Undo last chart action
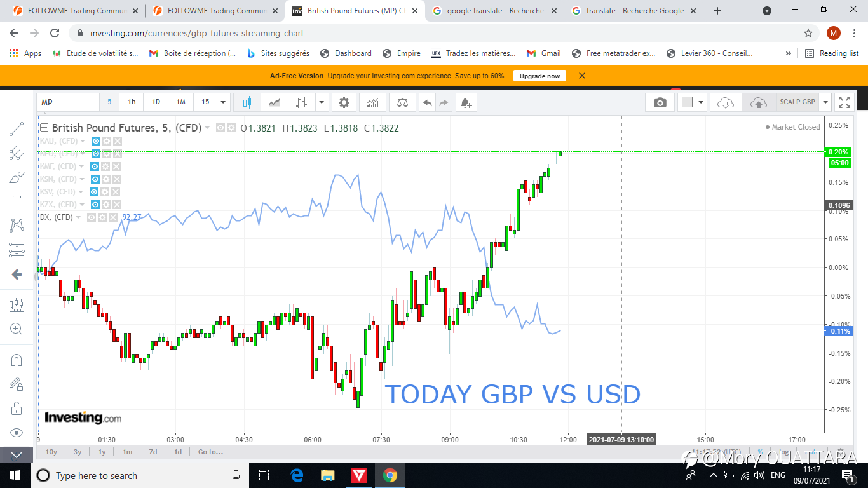Viewport: 868px width, 488px height. 427,102
